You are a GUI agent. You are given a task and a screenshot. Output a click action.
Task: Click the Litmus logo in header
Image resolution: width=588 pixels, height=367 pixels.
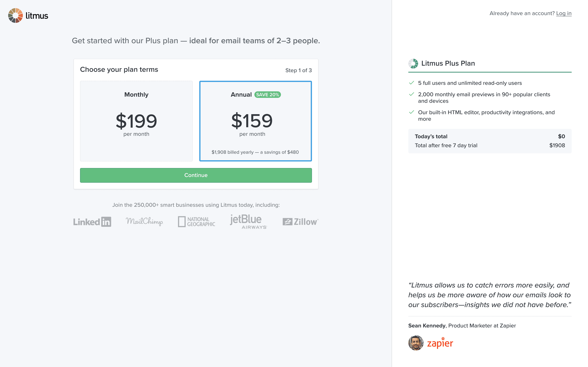28,15
